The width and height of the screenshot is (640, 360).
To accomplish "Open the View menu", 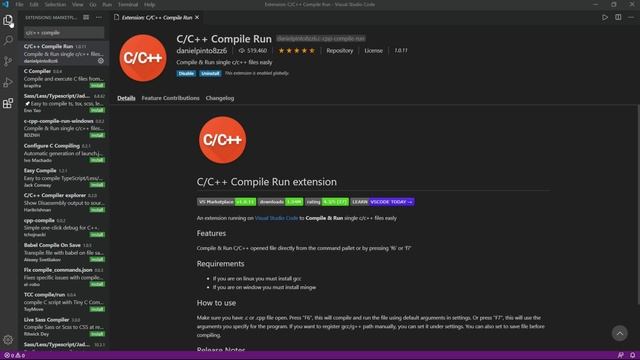I will 78,4.
